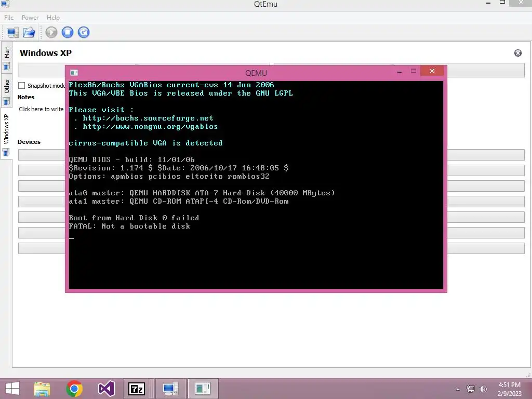Click the QtEmu icon in the title bar
Viewport: 532px width, 399px height.
(5, 4)
